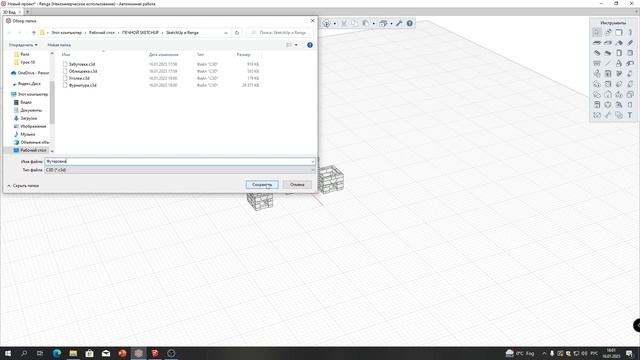Create folder with Новая папка button
Screen dimensions: 640x360
click(59, 45)
